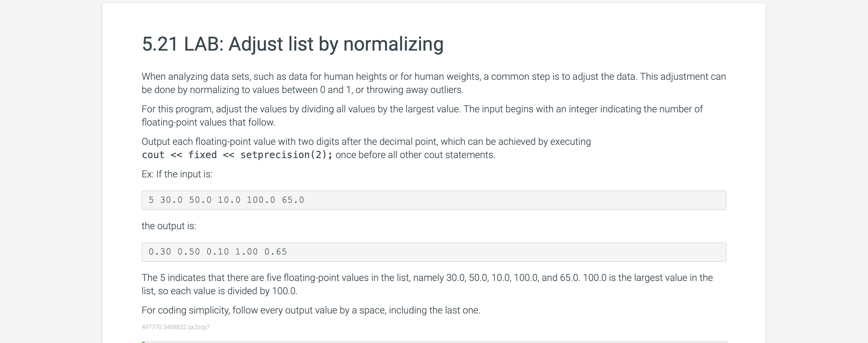Click the empty area of the example output box
Image resolution: width=868 pixels, height=343 pixels.
click(x=505, y=252)
